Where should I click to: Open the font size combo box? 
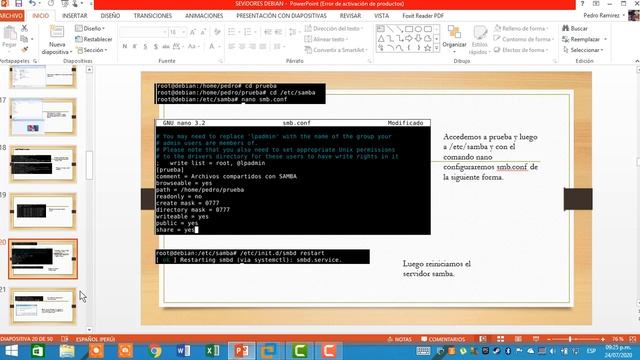(178, 32)
